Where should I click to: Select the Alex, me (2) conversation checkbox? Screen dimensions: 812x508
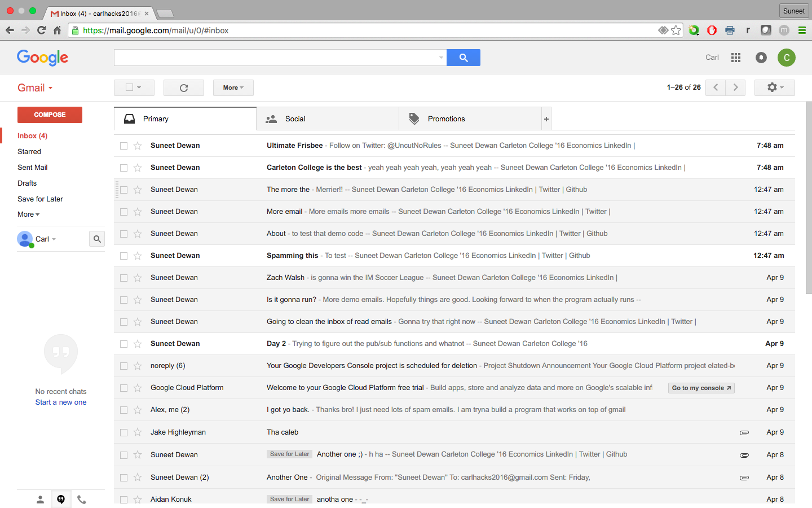point(124,410)
